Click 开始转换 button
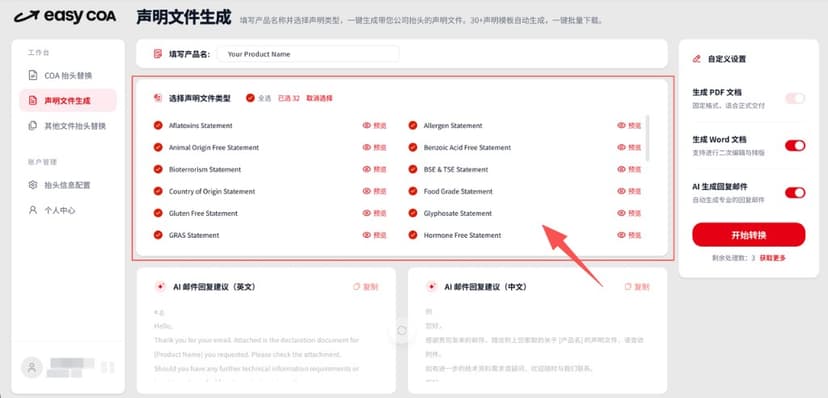This screenshot has width=828, height=398. point(749,235)
